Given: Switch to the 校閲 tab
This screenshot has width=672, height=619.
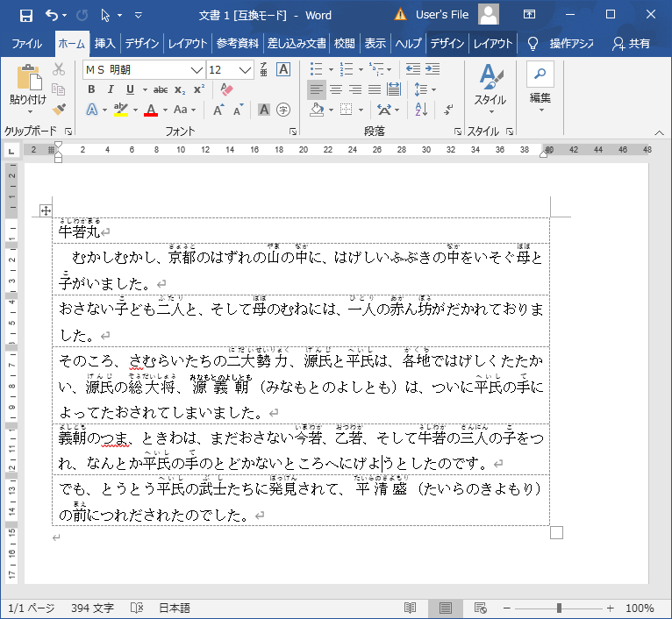Looking at the screenshot, I should pyautogui.click(x=344, y=43).
